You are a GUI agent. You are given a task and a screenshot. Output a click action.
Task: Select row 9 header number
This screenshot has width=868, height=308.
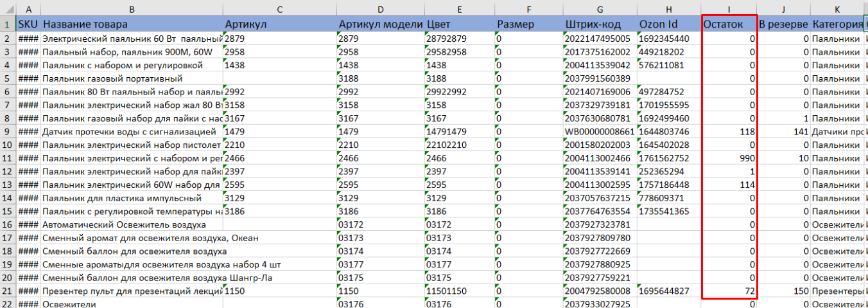[8, 132]
